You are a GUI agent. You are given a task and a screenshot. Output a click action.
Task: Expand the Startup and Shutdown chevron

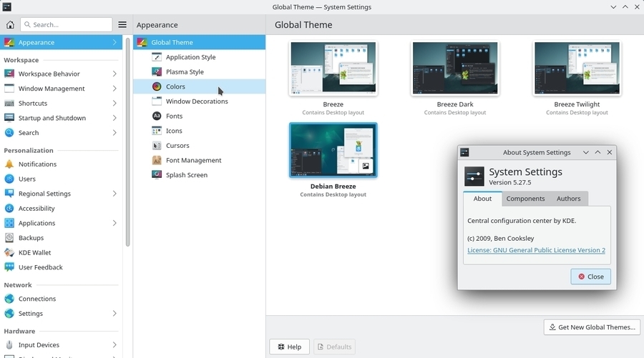pos(114,118)
